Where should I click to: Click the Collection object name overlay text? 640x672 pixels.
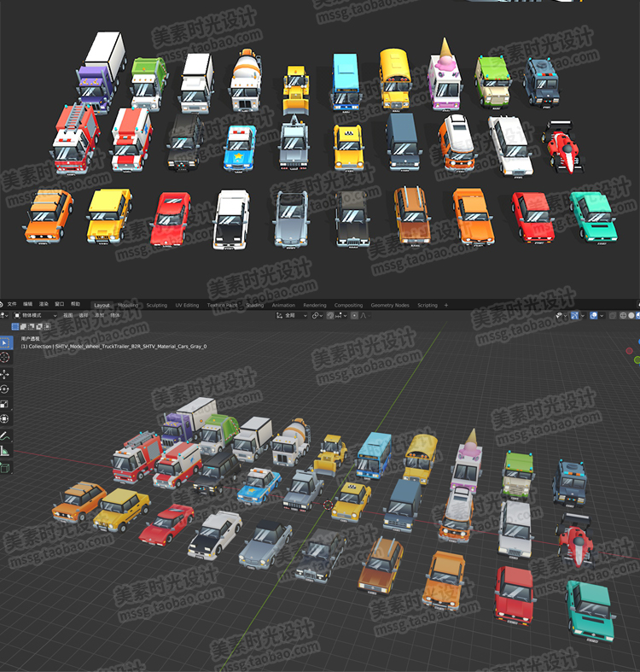(x=114, y=347)
